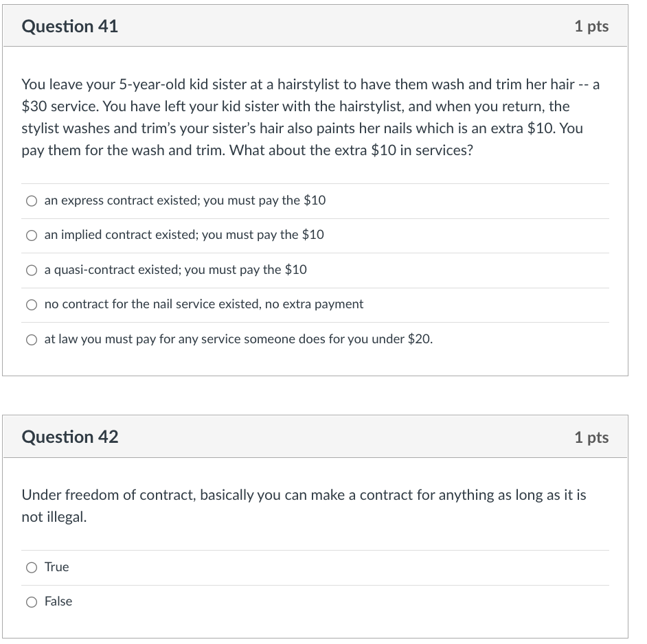Select the quasi-contract answer option
This screenshot has width=647, height=644.
32,270
